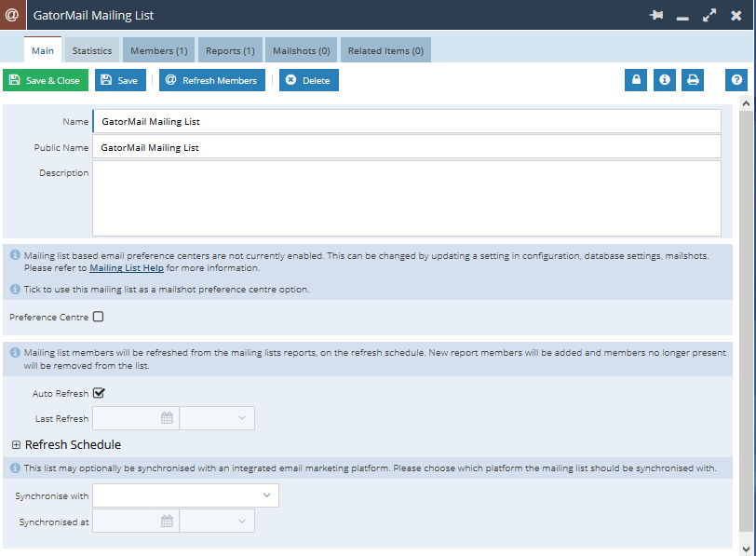The height and width of the screenshot is (556, 756).
Task: Click the scrollbar down arrow
Action: [x=746, y=549]
